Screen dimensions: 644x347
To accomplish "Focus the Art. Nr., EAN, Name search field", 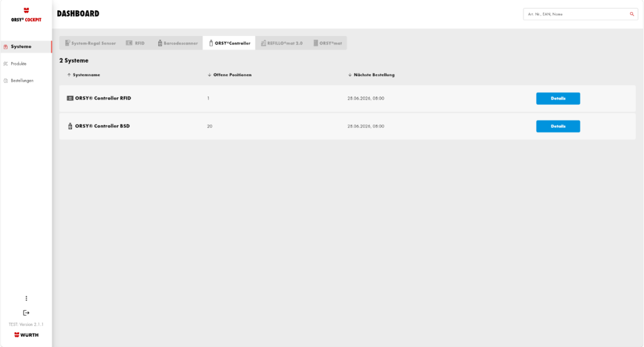I will pos(581,14).
